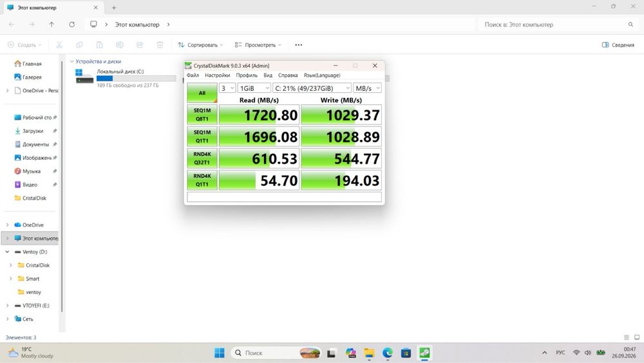Go up one folder level
Viewport: 644px width, 363px height.
coord(52,25)
